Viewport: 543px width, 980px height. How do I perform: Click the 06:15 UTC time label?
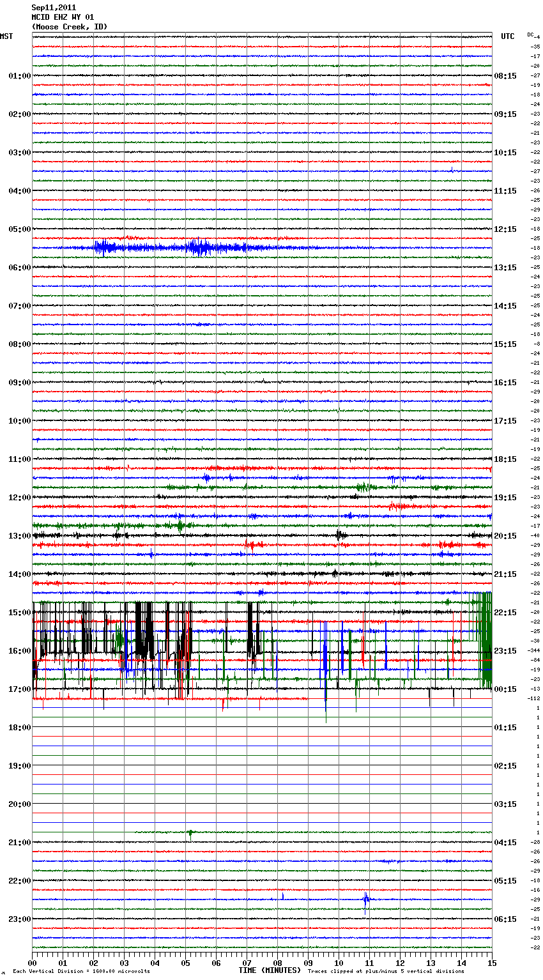(x=505, y=919)
